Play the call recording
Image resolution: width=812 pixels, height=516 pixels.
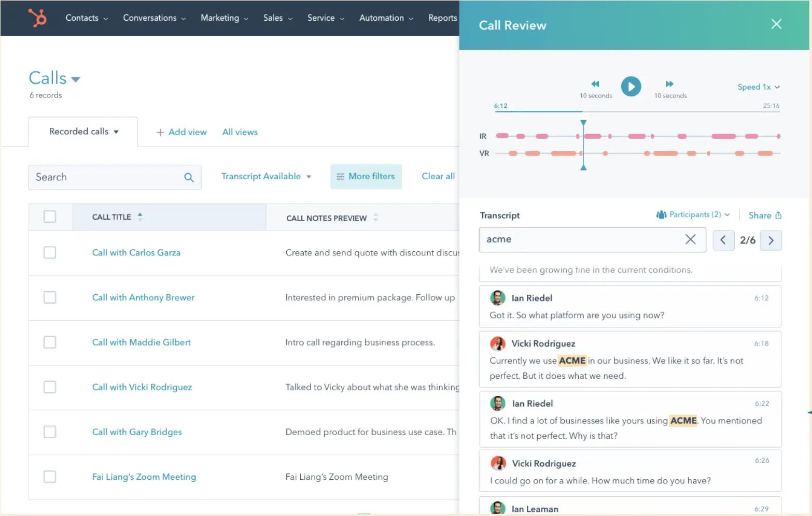[631, 87]
